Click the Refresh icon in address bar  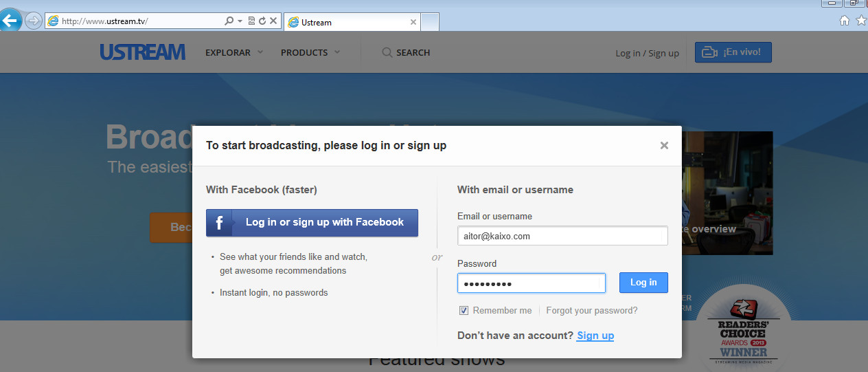[262, 21]
